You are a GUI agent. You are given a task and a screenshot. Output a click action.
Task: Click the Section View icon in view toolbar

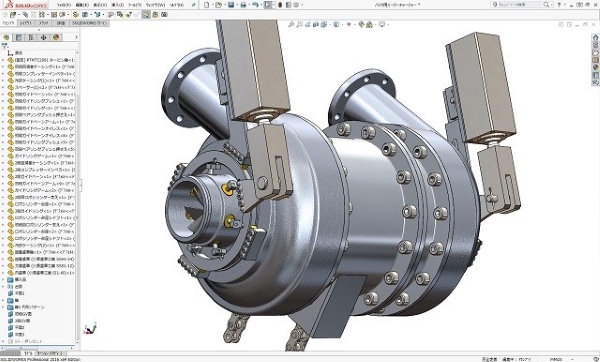point(316,24)
